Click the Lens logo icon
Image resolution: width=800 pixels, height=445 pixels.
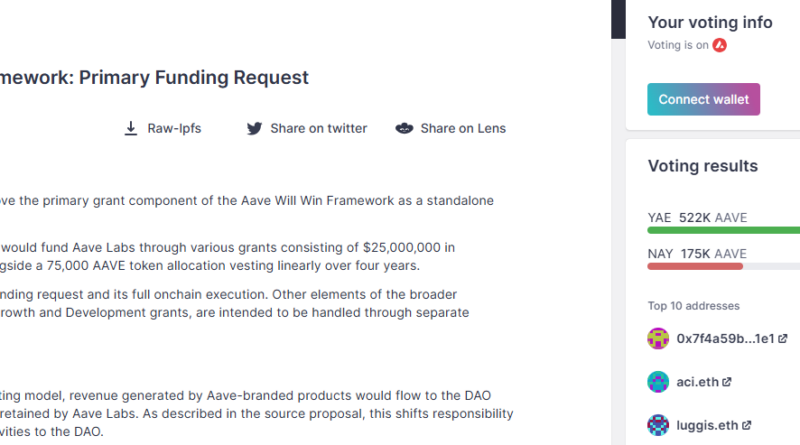click(404, 128)
